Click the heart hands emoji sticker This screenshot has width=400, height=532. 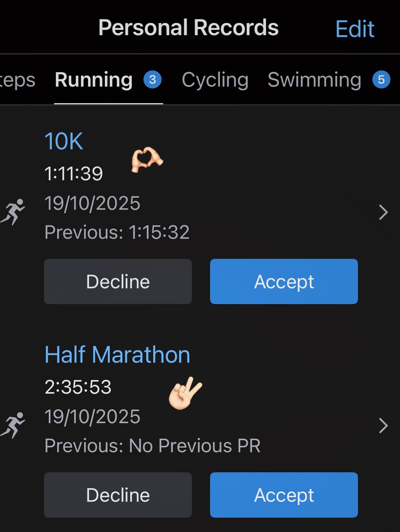pyautogui.click(x=147, y=159)
